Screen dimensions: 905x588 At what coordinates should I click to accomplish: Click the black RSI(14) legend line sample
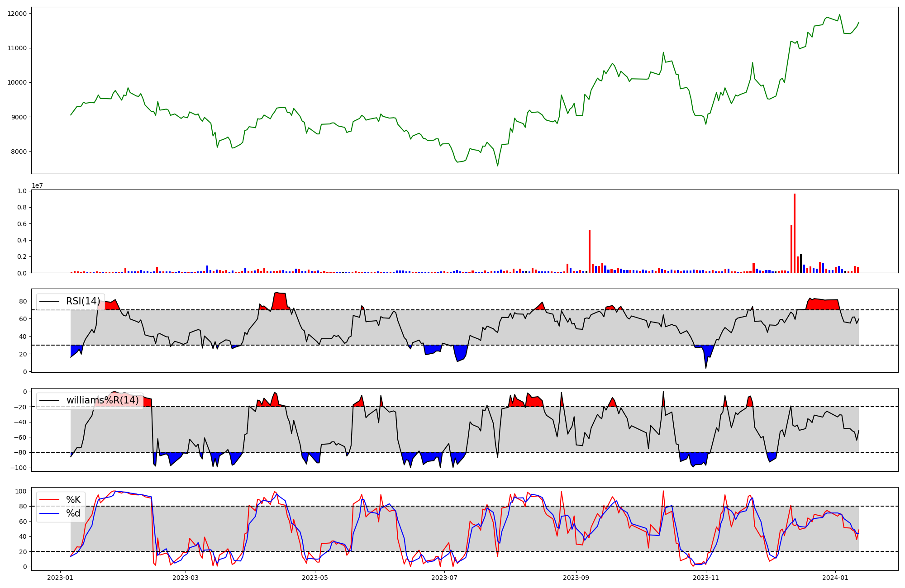coord(50,301)
